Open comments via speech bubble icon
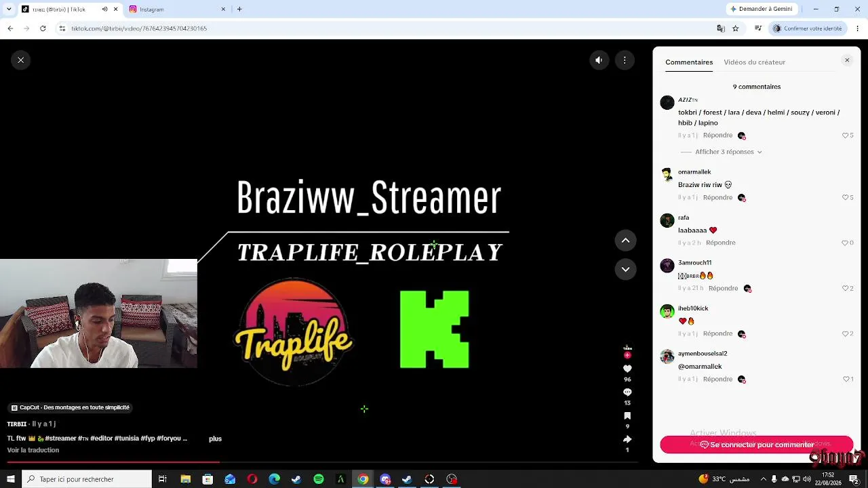The width and height of the screenshot is (868, 488). pyautogui.click(x=627, y=392)
